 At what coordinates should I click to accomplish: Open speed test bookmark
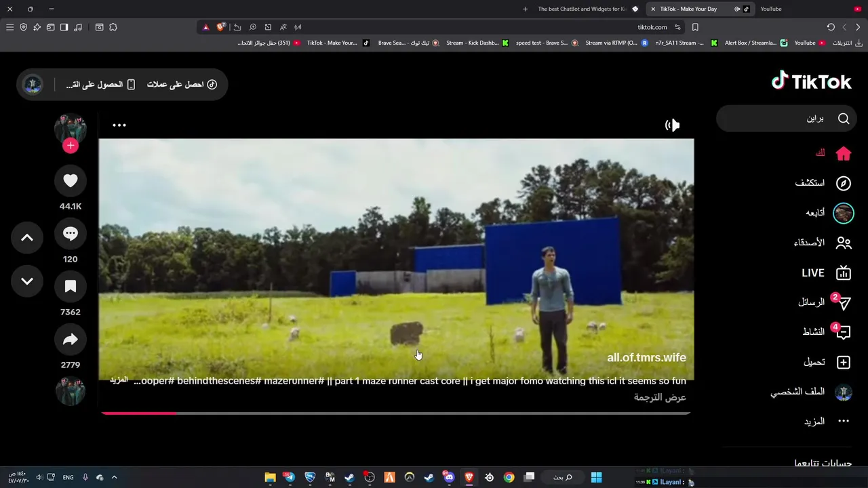click(547, 43)
